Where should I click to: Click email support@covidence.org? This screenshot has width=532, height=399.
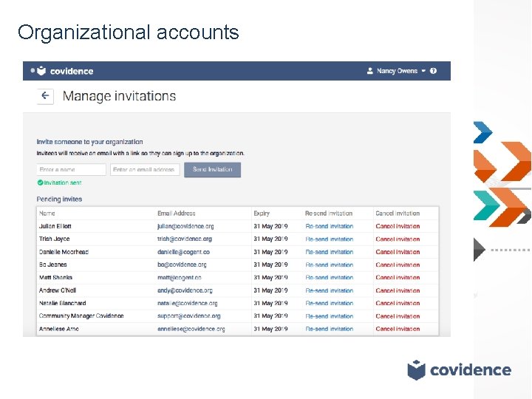[189, 316]
